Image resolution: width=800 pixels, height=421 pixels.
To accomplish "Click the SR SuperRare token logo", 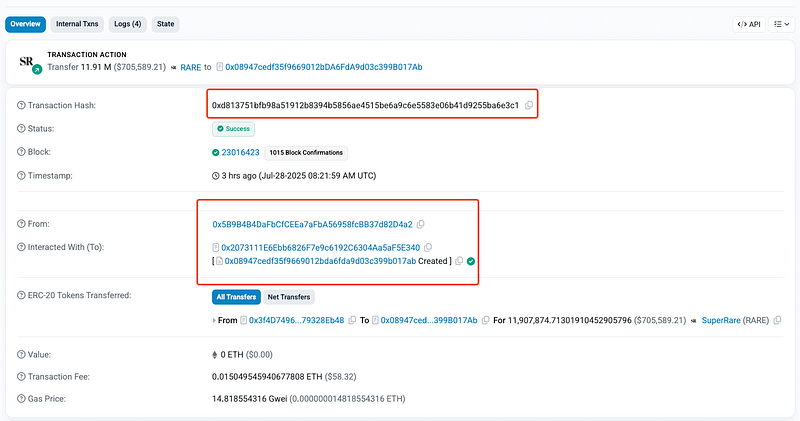I will coord(28,62).
